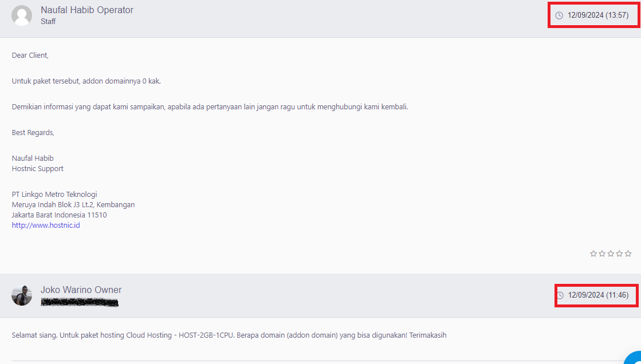
Task: Click the Cloud Hosting HOST-2GB-1CPU question text
Action: point(229,335)
